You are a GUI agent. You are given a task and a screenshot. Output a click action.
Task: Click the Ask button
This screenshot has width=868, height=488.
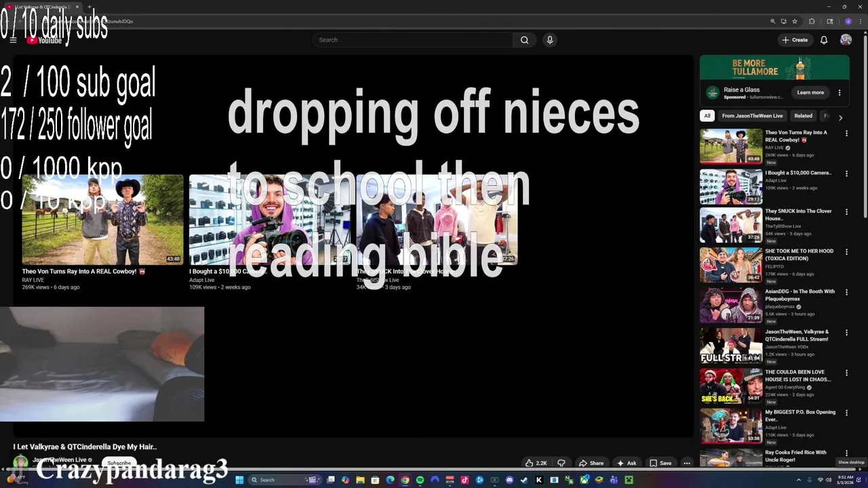point(626,463)
